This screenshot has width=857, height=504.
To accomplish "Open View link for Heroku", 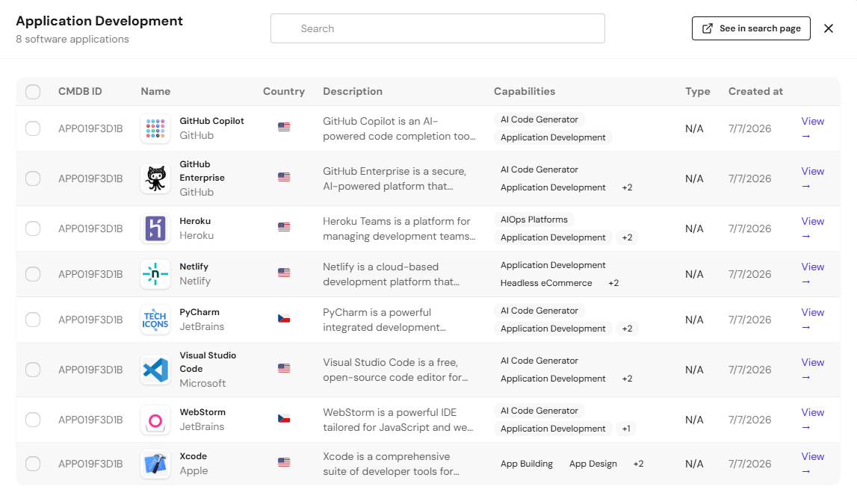I will click(813, 228).
